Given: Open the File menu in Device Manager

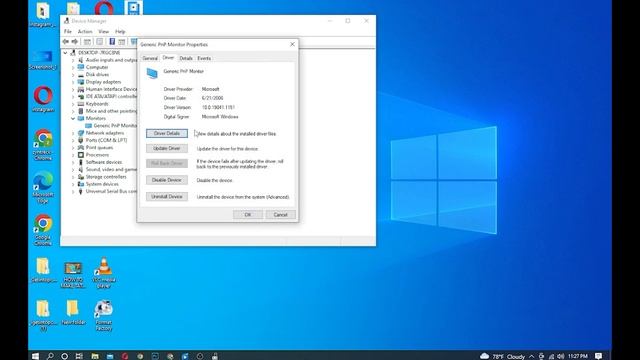Looking at the screenshot, I should [68, 31].
